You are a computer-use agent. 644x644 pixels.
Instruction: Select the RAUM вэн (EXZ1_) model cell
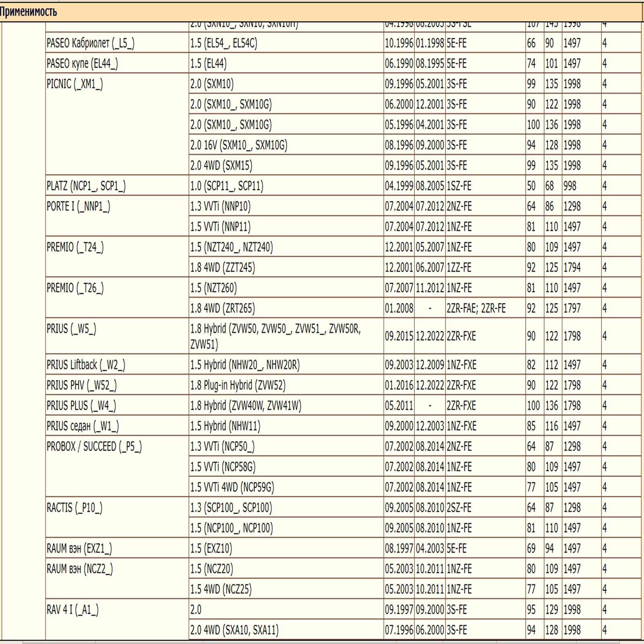coord(79,549)
